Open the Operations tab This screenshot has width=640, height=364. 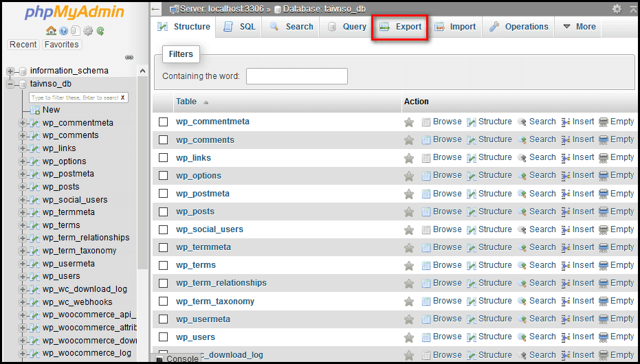coord(518,27)
